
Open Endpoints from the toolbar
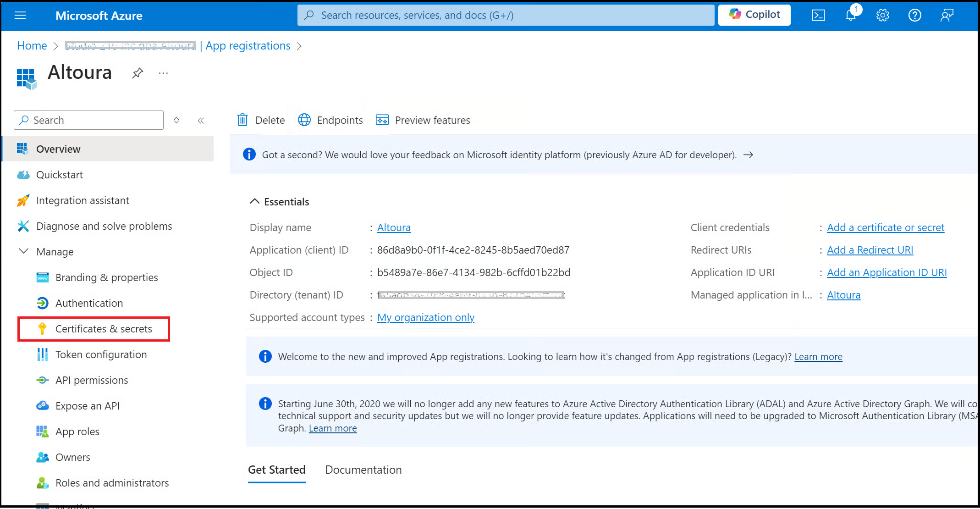330,120
